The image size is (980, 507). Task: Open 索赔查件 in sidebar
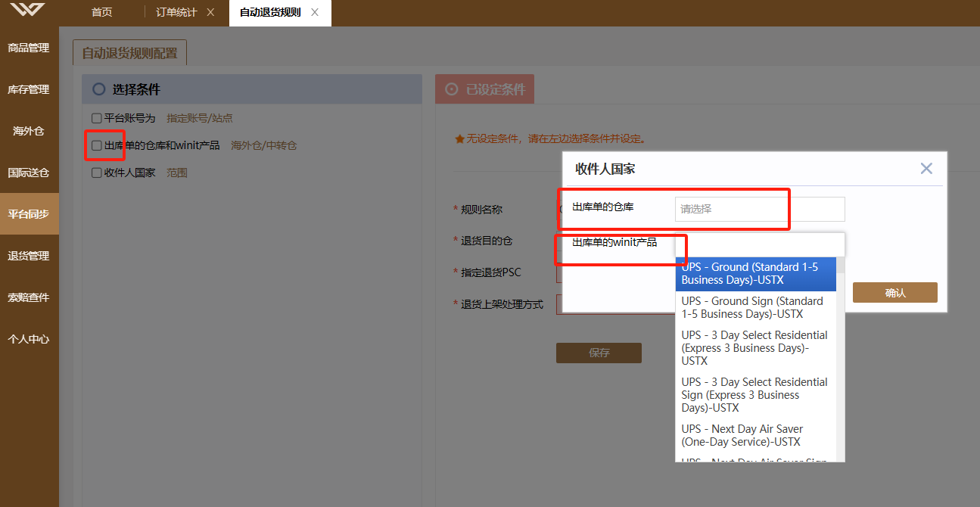click(x=29, y=297)
